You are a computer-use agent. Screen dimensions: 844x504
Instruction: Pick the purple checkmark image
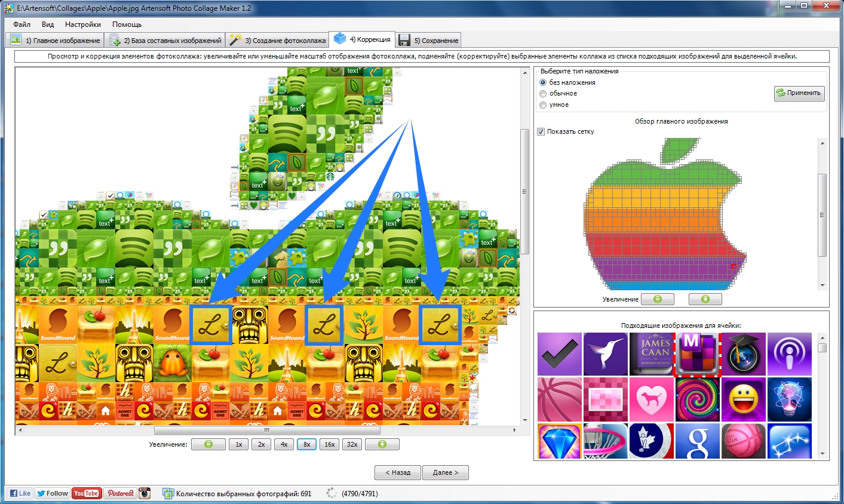point(560,354)
